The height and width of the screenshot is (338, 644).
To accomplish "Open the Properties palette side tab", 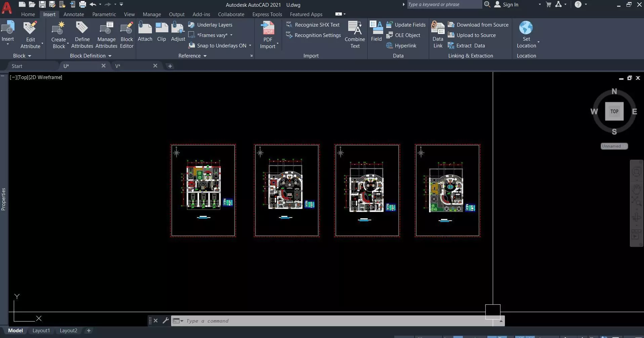I will click(3, 199).
